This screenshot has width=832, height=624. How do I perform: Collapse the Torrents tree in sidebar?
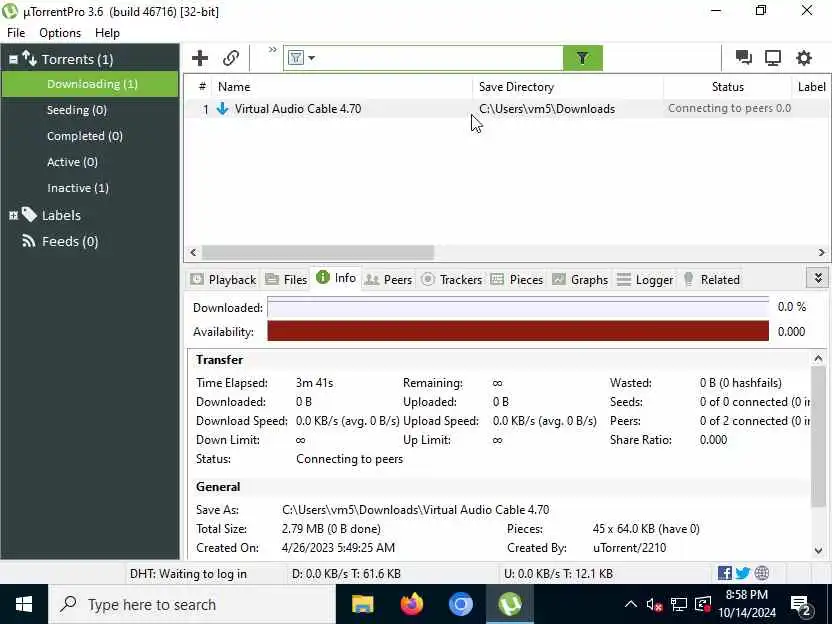pyautogui.click(x=13, y=59)
